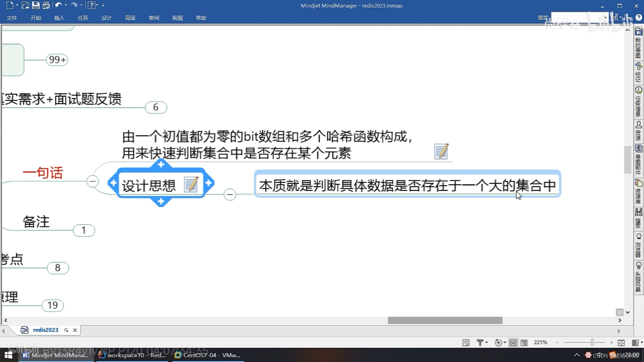Open the 资源 side panel
The height and width of the screenshot is (362, 644).
tap(638, 131)
